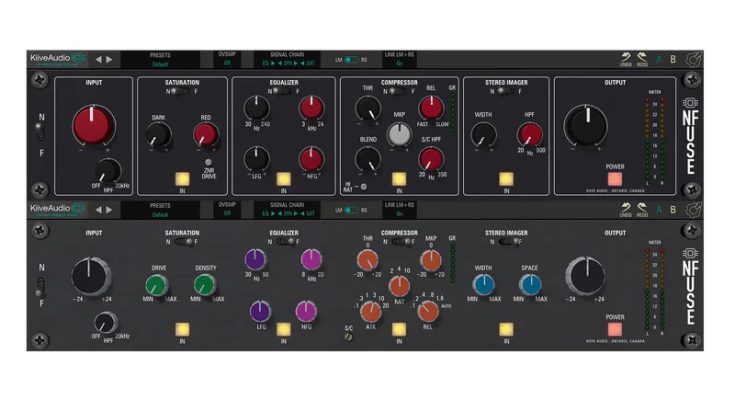Screen dimensions: 735x400
Task: Open the OVSMP dropdown in the upper unit
Action: click(x=228, y=59)
